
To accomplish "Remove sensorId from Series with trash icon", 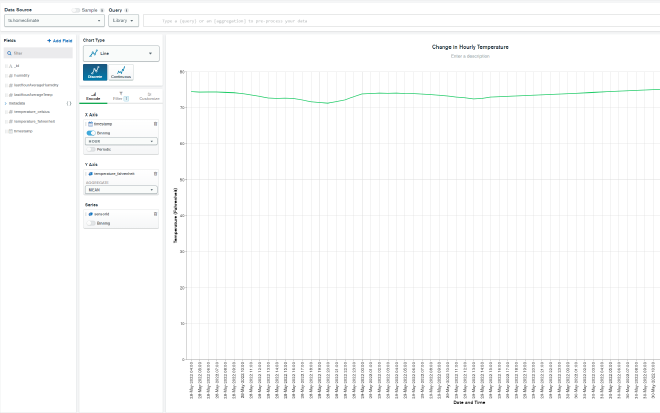I will [x=155, y=214].
